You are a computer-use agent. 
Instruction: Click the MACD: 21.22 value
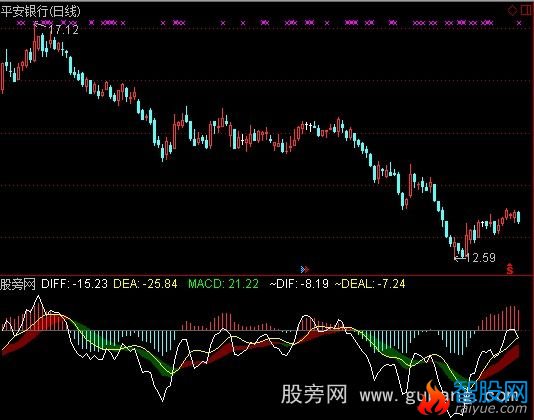(223, 283)
